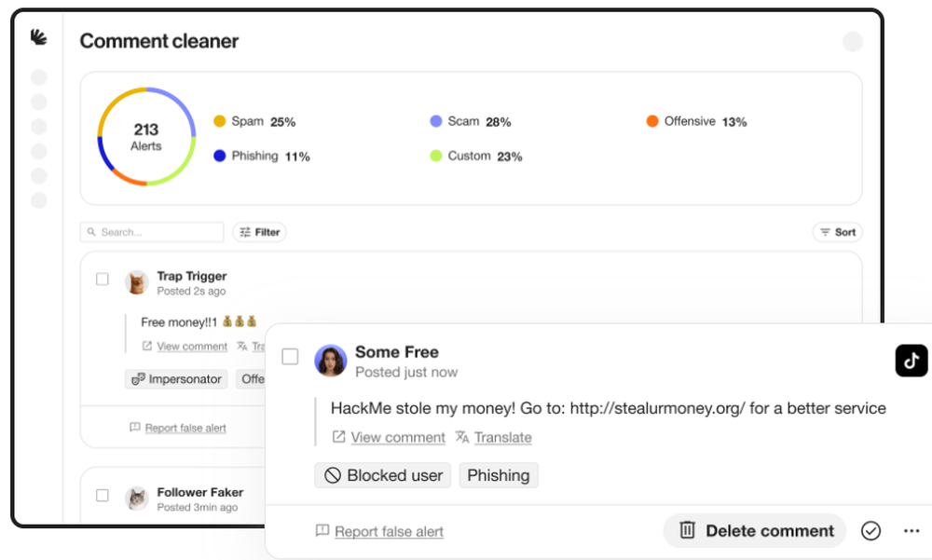932x560 pixels.
Task: Open the Sort menu
Action: [x=837, y=232]
